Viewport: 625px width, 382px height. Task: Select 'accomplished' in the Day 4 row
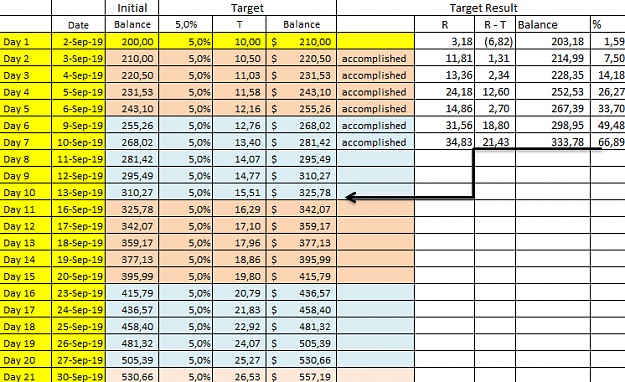(375, 92)
